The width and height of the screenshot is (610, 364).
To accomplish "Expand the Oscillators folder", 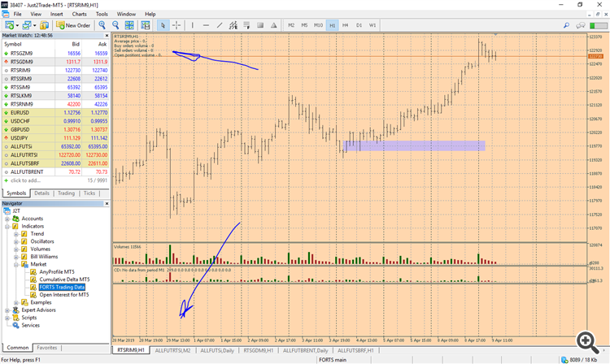I will [16, 241].
